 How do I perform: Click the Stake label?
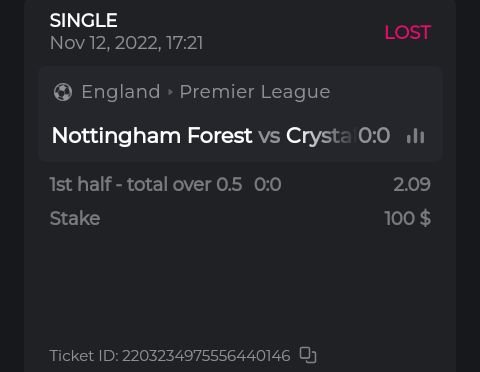[75, 219]
